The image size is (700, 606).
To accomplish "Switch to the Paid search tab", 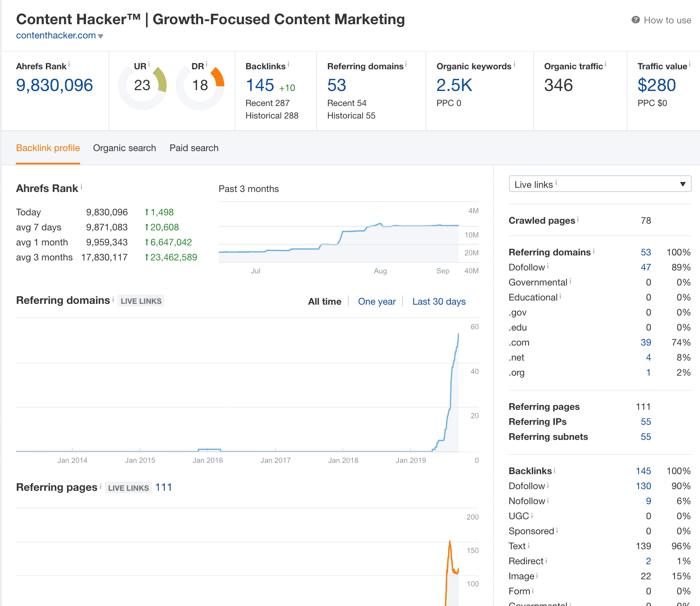I will click(x=194, y=148).
